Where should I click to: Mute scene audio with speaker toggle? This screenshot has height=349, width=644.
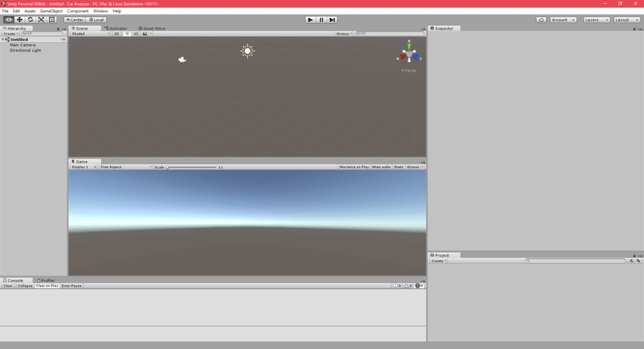click(135, 33)
